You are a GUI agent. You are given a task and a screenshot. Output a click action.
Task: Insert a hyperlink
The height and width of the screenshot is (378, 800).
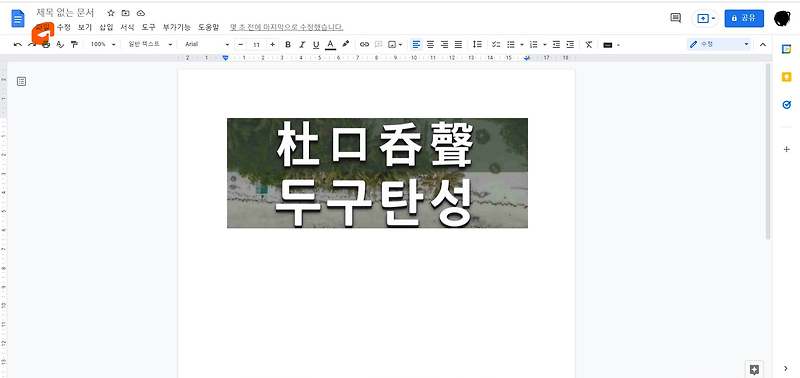(364, 45)
